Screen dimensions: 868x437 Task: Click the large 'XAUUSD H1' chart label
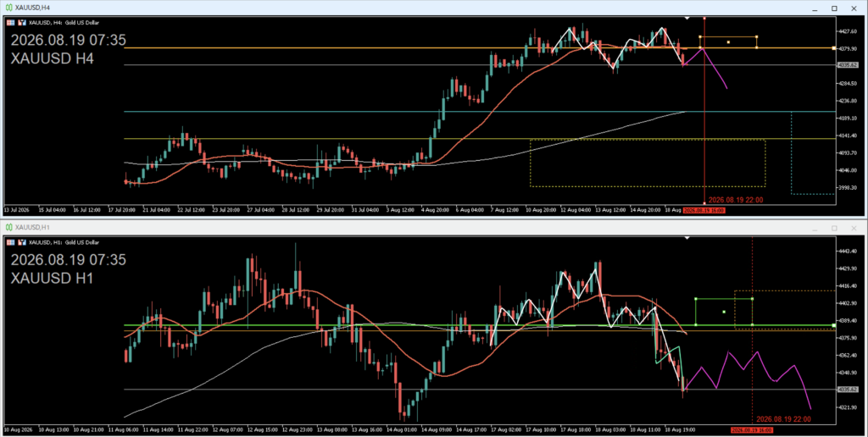pyautogui.click(x=53, y=278)
